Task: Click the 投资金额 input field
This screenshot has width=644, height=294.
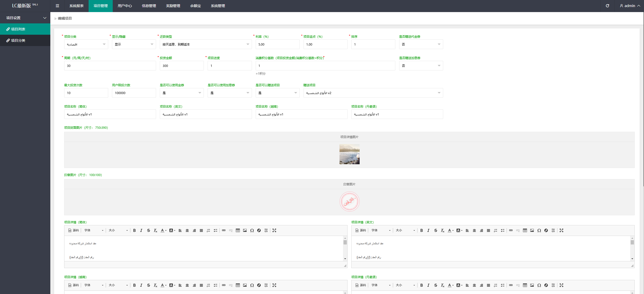Action: pos(181,66)
